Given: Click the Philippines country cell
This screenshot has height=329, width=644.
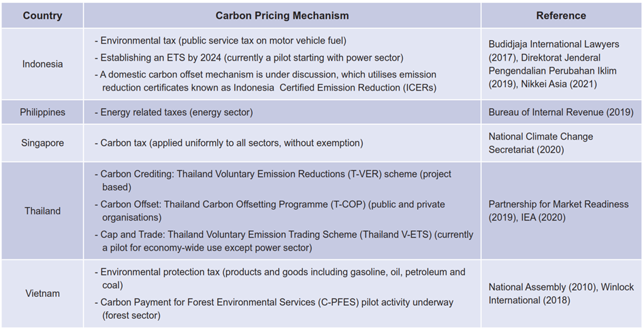Looking at the screenshot, I should pyautogui.click(x=42, y=112).
